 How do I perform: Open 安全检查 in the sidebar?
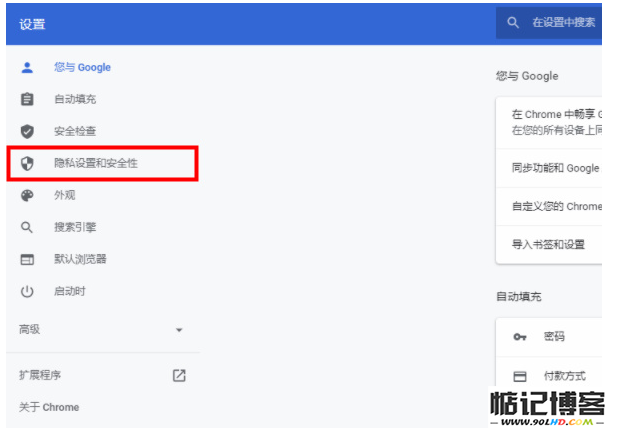point(75,131)
